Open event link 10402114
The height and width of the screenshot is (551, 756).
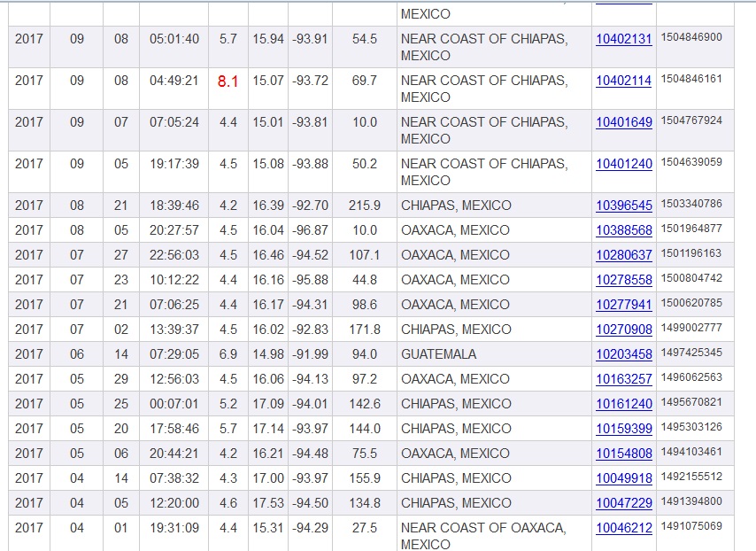pos(624,81)
